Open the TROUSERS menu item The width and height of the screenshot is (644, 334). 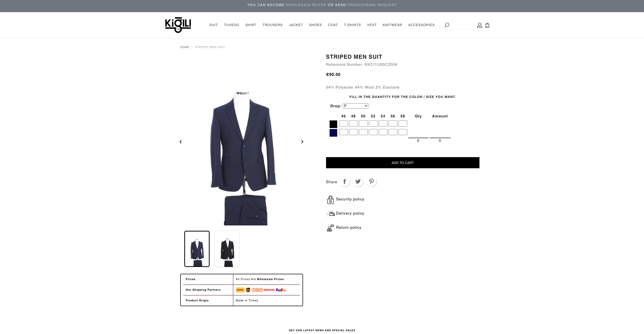[272, 25]
